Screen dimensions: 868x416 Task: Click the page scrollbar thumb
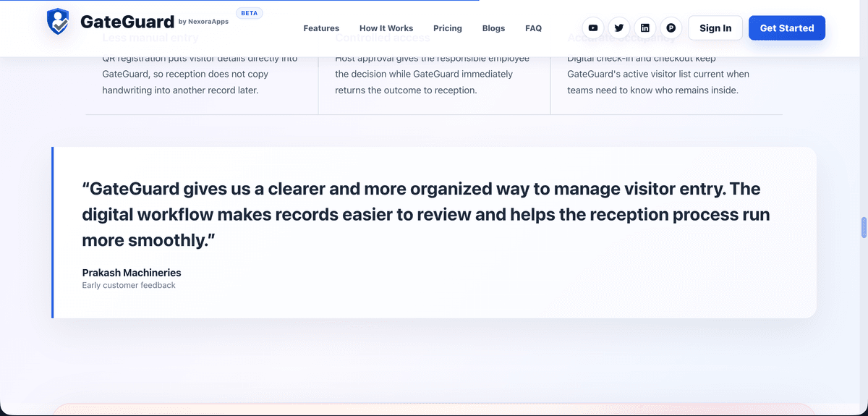coord(864,227)
